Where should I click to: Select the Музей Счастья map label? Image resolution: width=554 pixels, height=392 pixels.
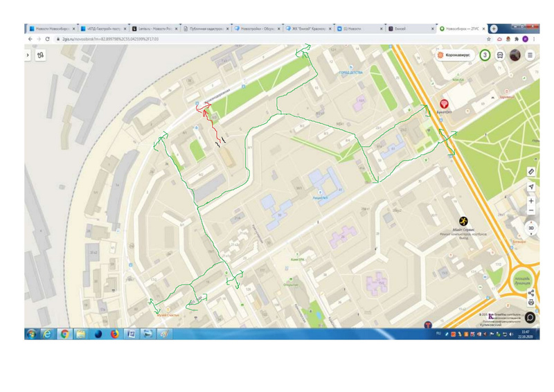pos(168,315)
